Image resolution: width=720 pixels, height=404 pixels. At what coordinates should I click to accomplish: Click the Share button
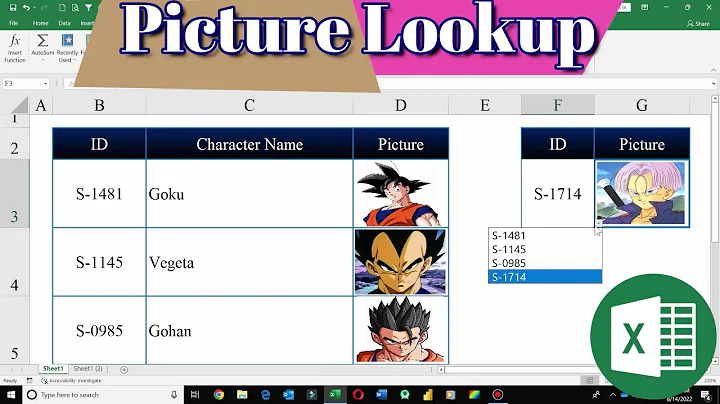(698, 23)
